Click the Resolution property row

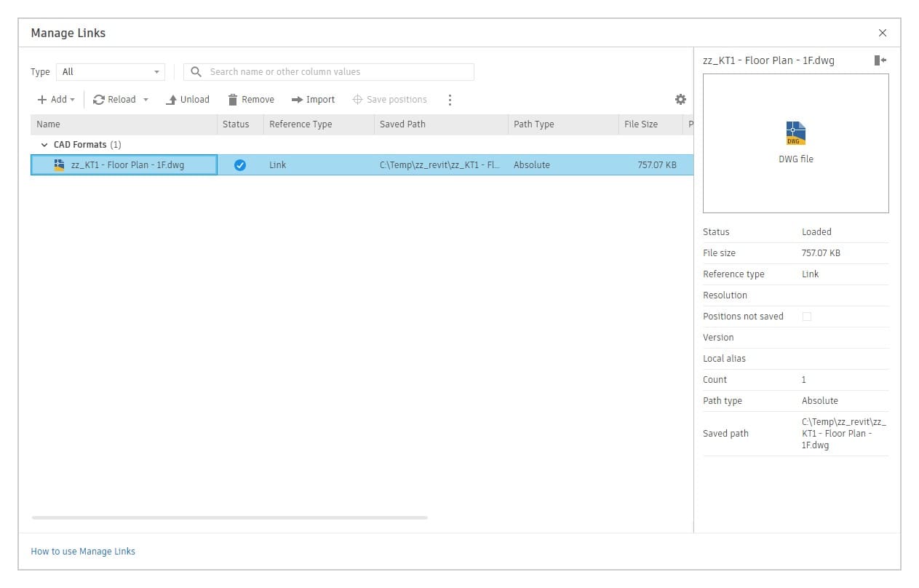795,295
